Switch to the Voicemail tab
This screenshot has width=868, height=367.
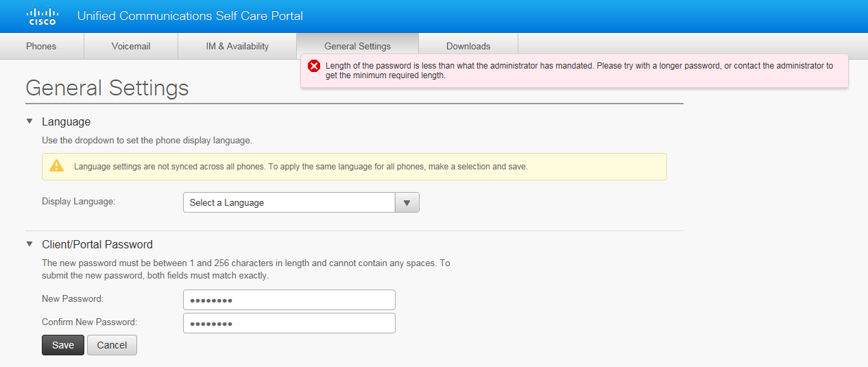(x=131, y=47)
